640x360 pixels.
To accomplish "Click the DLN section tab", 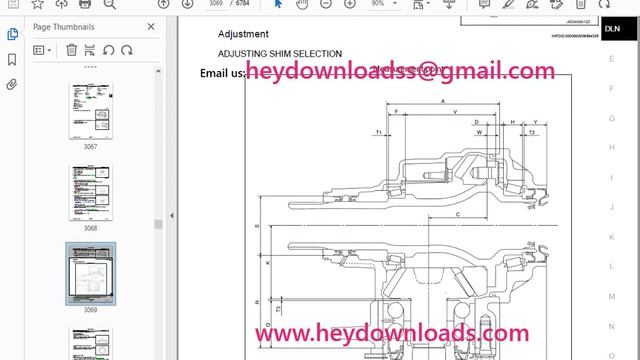I will pyautogui.click(x=619, y=29).
